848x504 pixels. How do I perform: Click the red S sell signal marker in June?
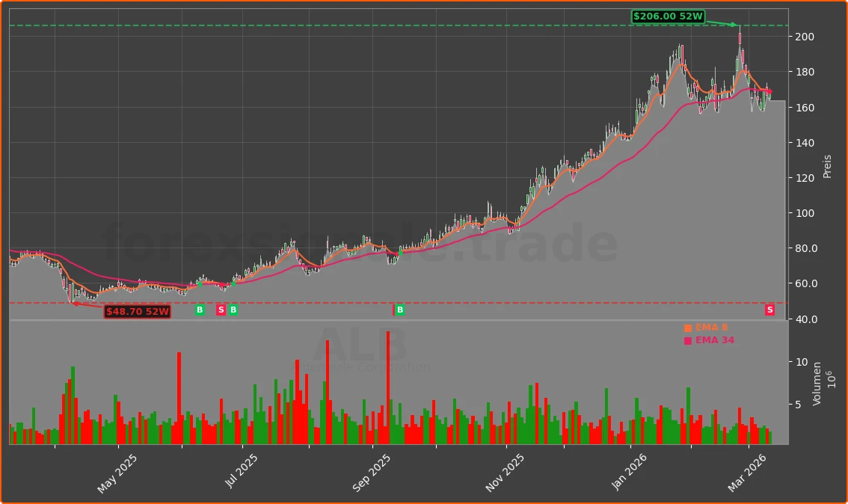(221, 310)
